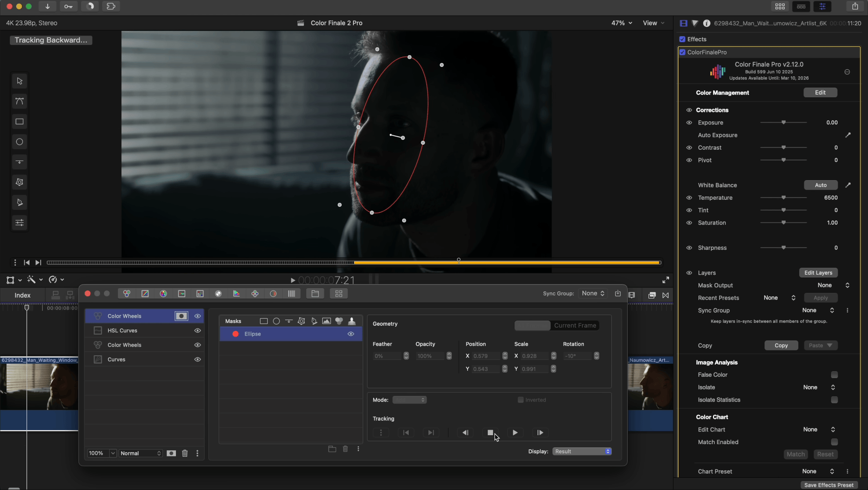
Task: Add a rectangle mask in the Masks header
Action: (264, 321)
